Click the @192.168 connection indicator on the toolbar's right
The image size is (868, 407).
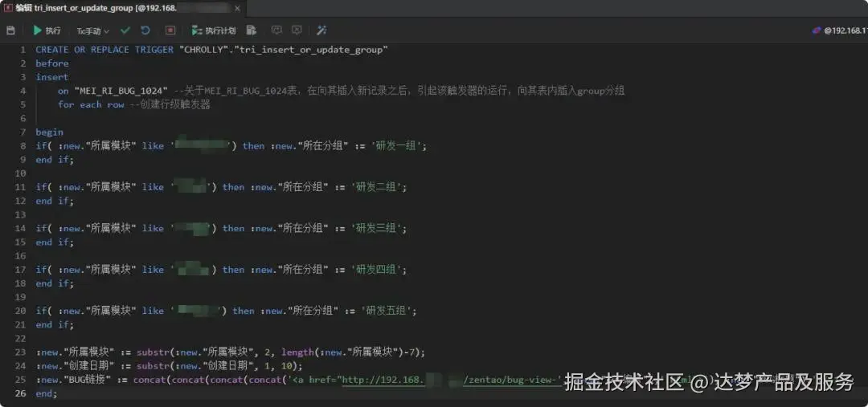pyautogui.click(x=839, y=31)
